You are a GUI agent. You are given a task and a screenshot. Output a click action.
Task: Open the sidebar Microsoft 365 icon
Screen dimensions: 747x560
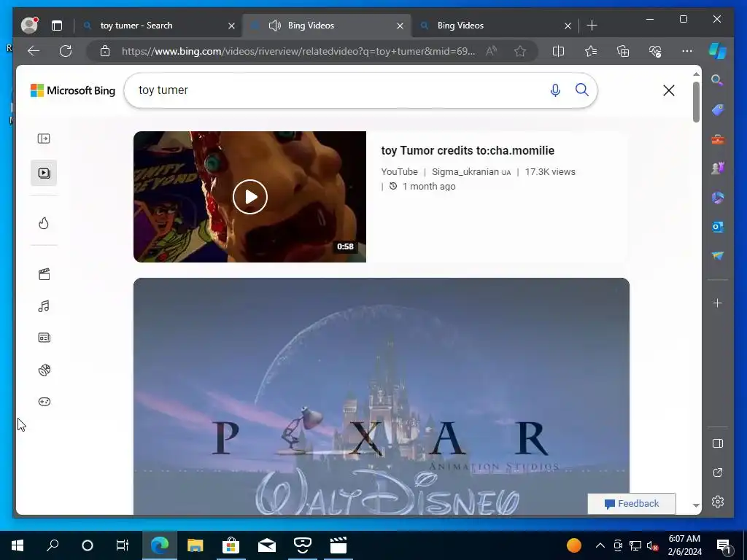pyautogui.click(x=718, y=198)
